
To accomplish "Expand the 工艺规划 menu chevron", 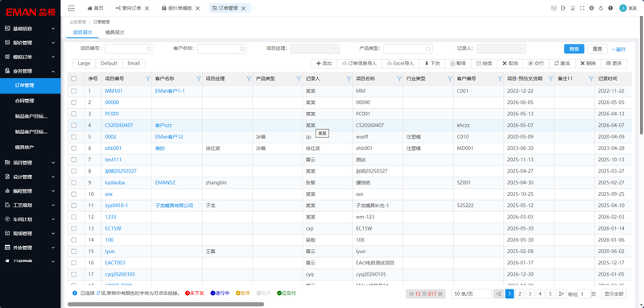I will point(53,205).
